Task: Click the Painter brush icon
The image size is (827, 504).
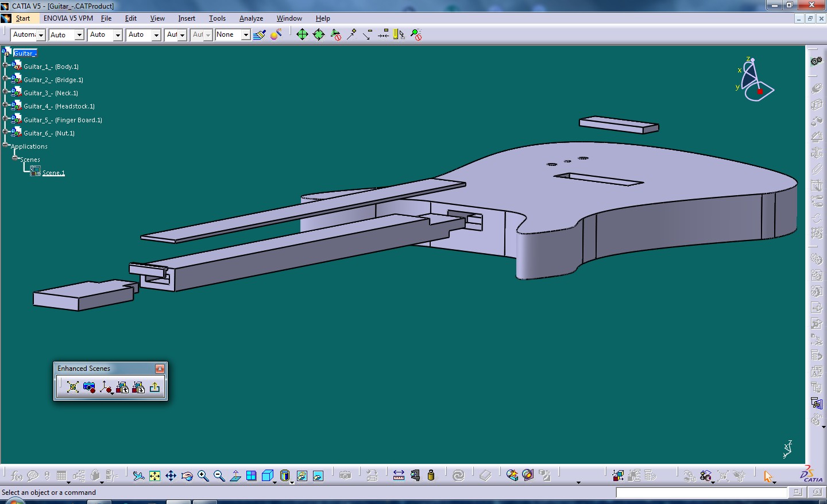Action: click(x=260, y=34)
